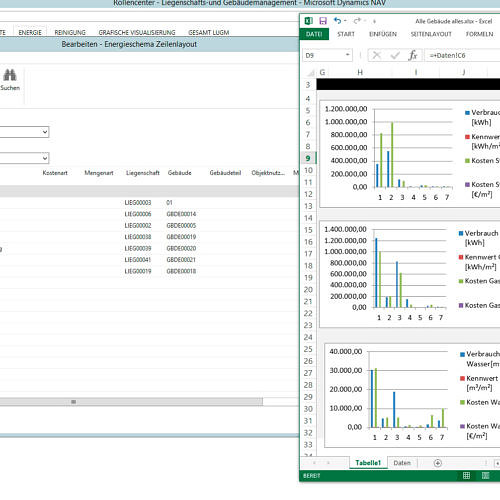This screenshot has width=500, height=500.
Task: Select Excel column G header
Action: pos(322,72)
